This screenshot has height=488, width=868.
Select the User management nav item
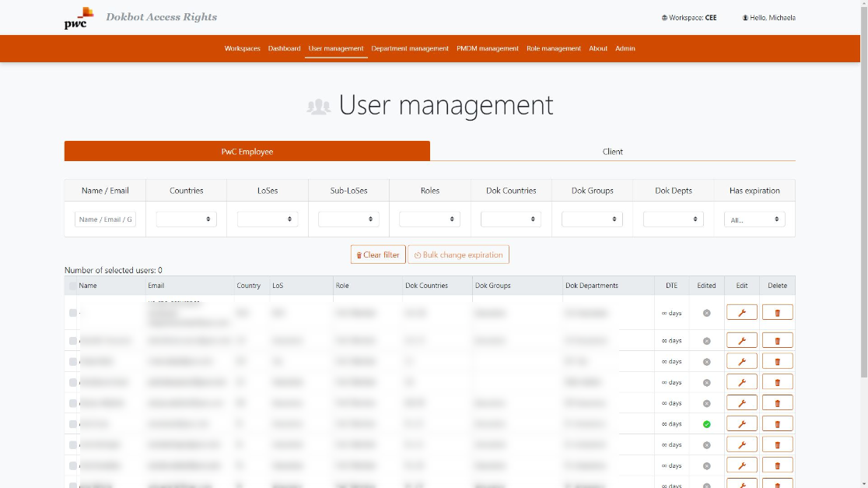click(336, 49)
